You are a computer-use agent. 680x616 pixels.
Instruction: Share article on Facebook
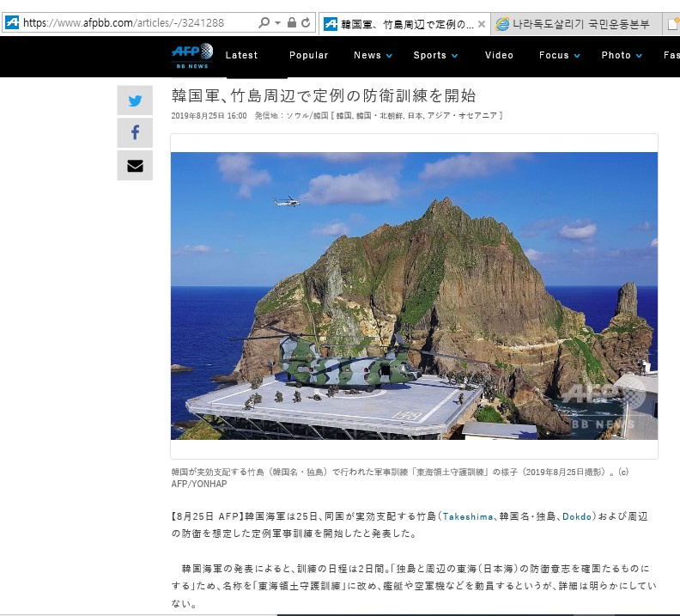coord(135,133)
